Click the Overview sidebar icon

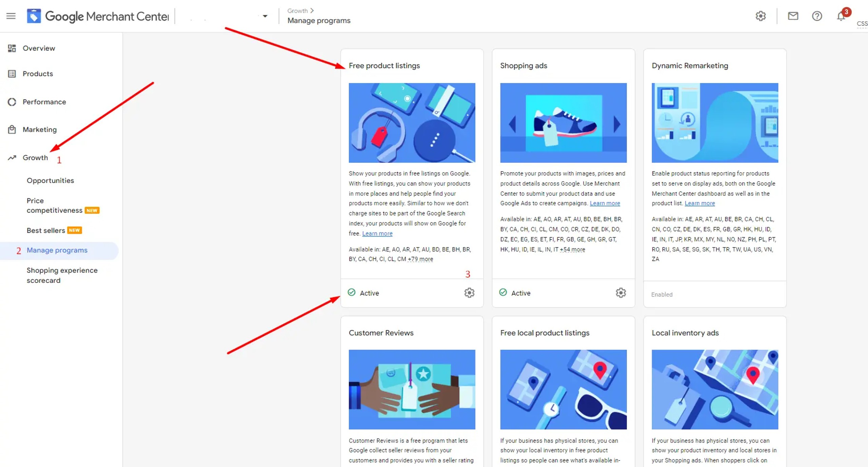click(x=12, y=48)
